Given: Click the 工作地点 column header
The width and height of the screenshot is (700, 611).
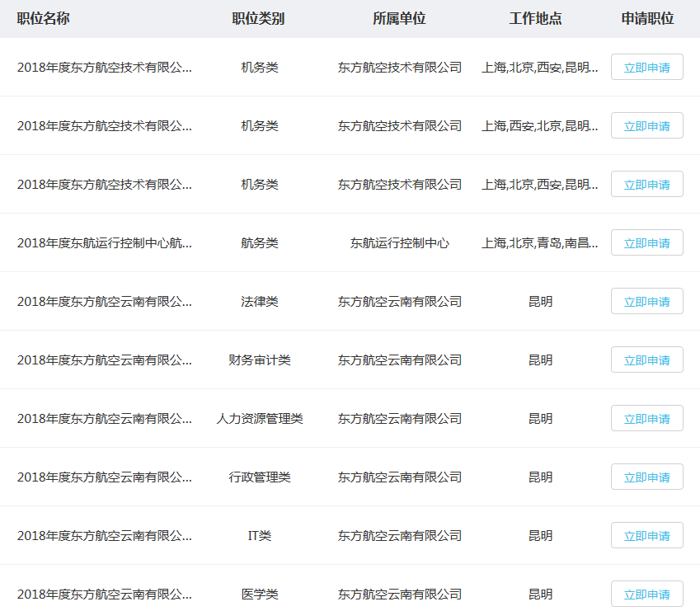Looking at the screenshot, I should coord(536,19).
